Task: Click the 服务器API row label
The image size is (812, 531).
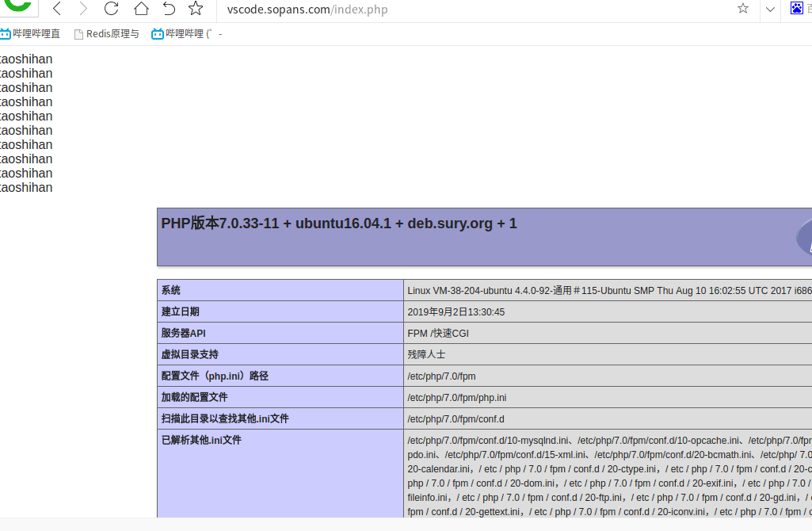Action: click(183, 333)
